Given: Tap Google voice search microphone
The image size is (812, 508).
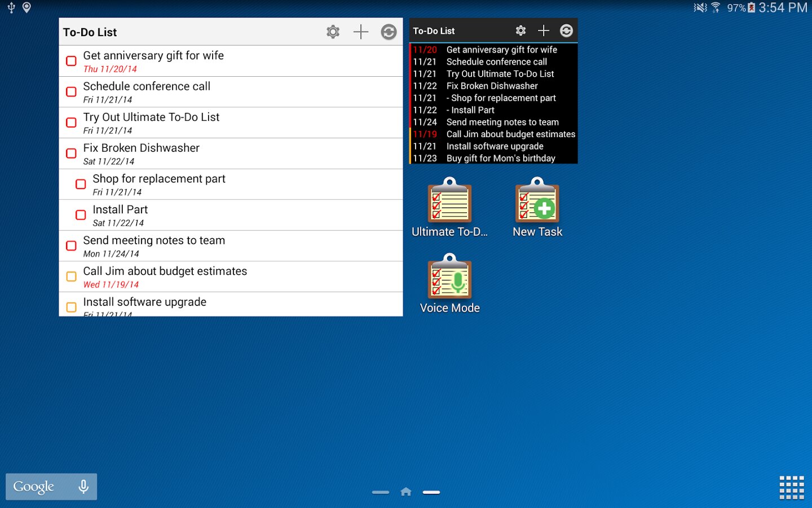Looking at the screenshot, I should tap(83, 487).
